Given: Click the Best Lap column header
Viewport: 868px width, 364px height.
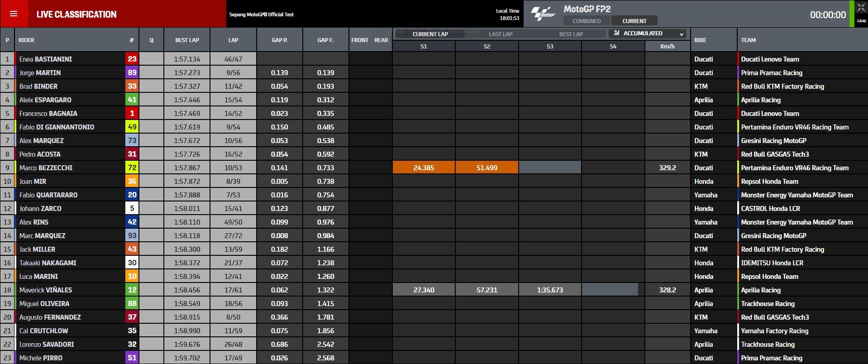Looking at the screenshot, I should (x=187, y=40).
